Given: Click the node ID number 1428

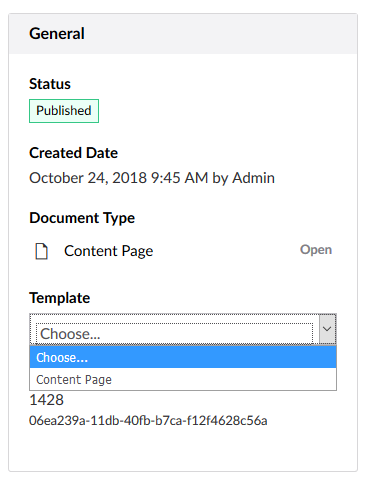Looking at the screenshot, I should pos(46,400).
